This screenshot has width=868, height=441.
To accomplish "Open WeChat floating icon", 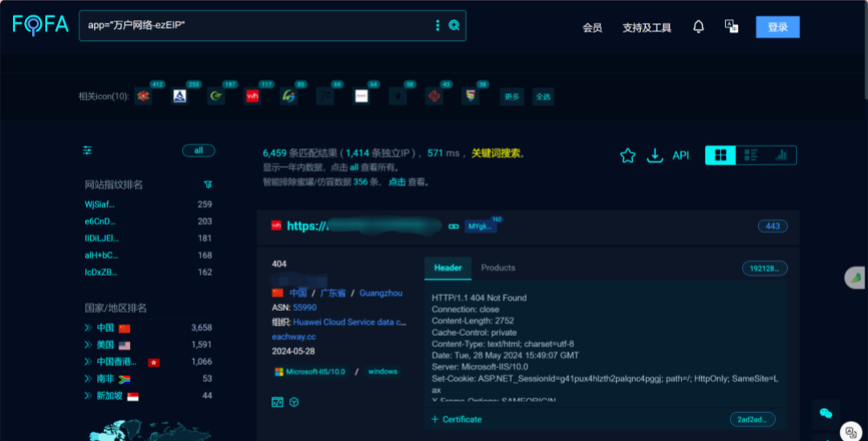I will click(x=826, y=413).
